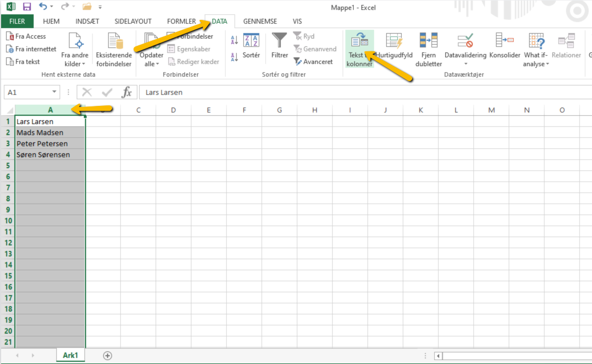Sort ascending with A-Z icon

[x=234, y=40]
